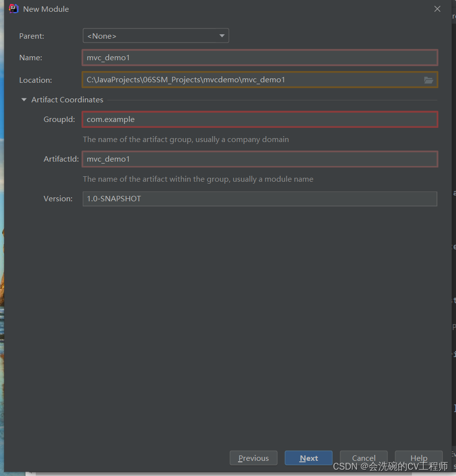Open the Location folder browse icon
Image resolution: width=456 pixels, height=476 pixels.
[429, 80]
